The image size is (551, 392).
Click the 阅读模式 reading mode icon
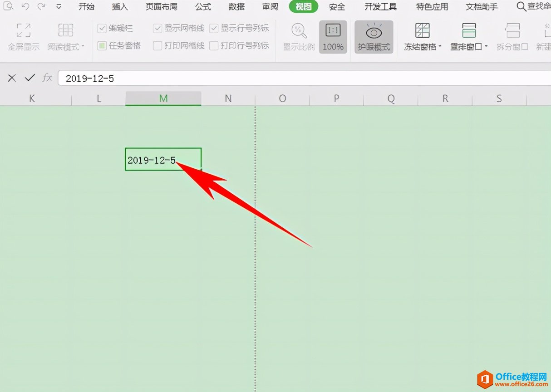coord(66,31)
